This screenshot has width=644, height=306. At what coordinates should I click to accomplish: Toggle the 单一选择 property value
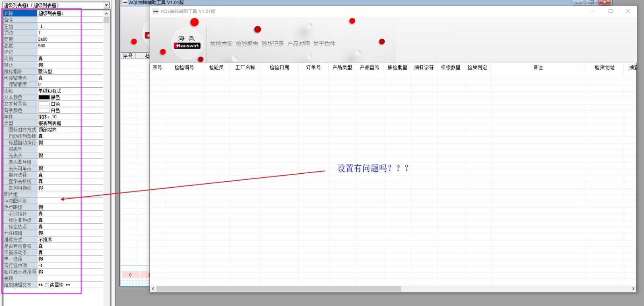pyautogui.click(x=70, y=259)
